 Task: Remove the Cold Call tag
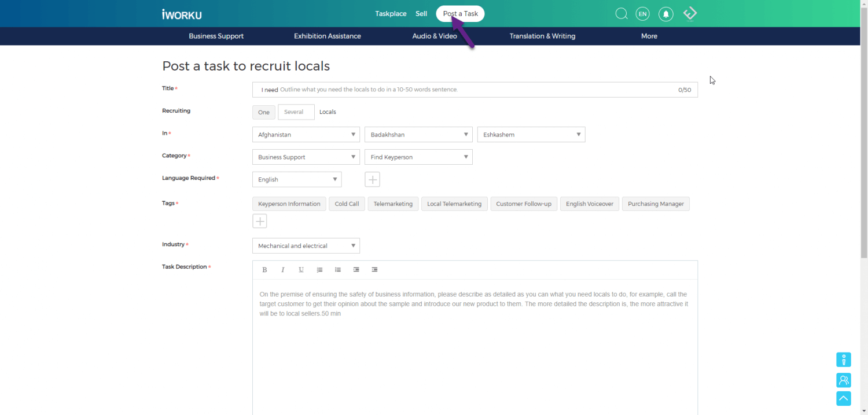(347, 203)
